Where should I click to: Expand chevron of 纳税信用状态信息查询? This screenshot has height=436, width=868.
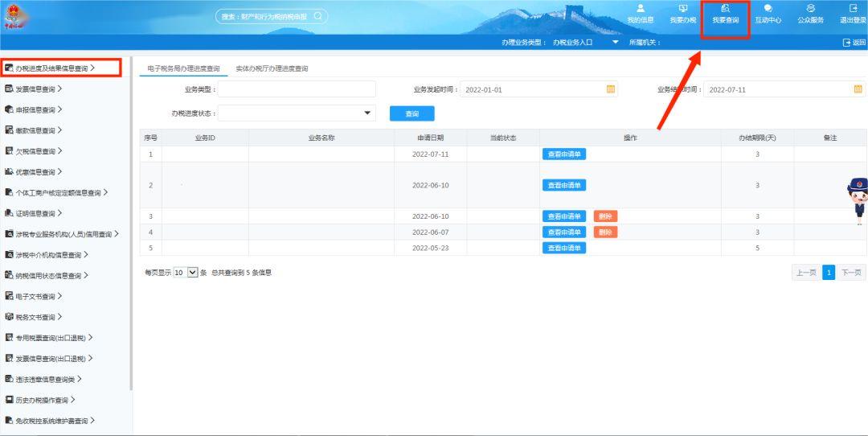tap(86, 275)
